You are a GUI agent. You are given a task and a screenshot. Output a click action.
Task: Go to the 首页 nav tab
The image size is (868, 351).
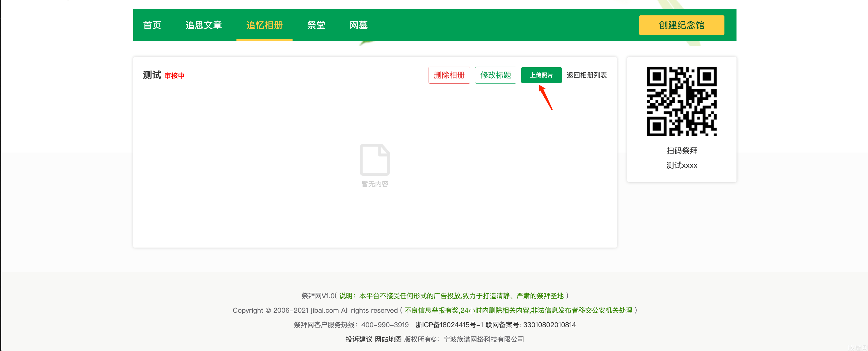[152, 25]
